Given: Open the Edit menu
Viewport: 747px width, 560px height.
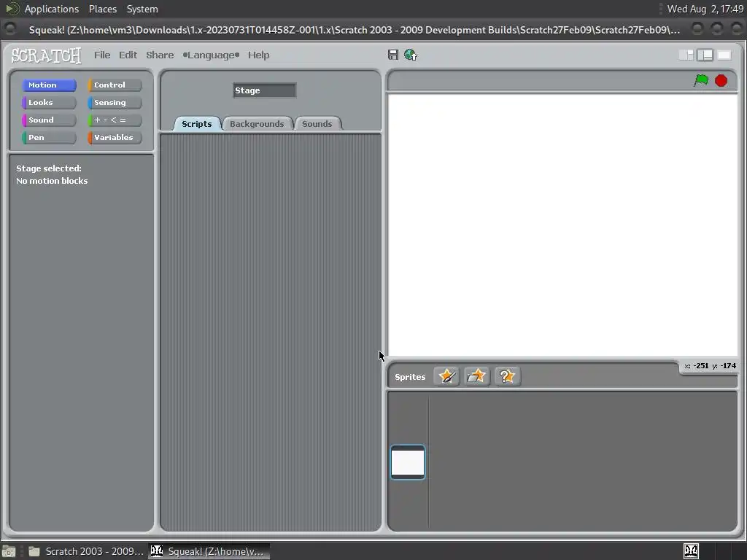Looking at the screenshot, I should [128, 55].
